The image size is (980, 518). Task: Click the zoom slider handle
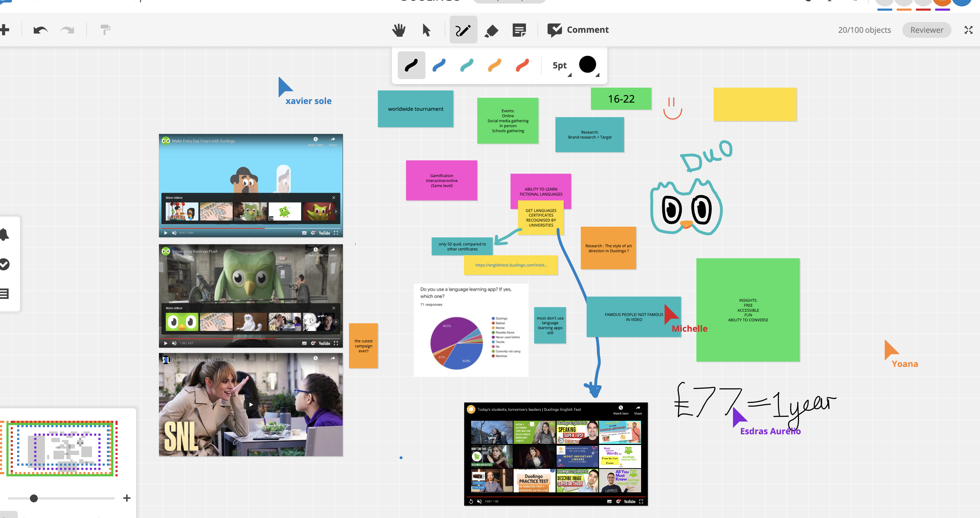pos(34,498)
